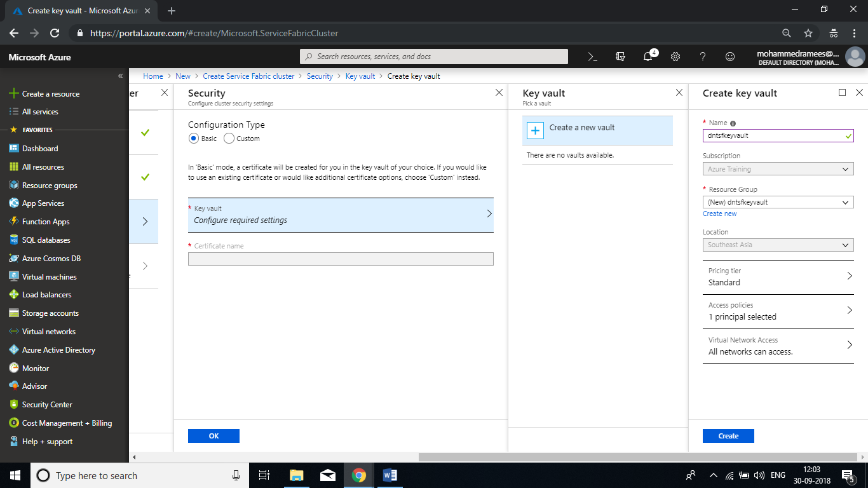Open Virtual machines in the sidebar
868x488 pixels.
click(x=49, y=276)
